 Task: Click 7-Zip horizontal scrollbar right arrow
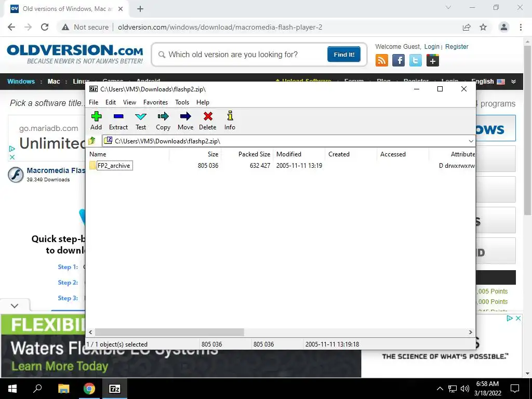point(471,332)
